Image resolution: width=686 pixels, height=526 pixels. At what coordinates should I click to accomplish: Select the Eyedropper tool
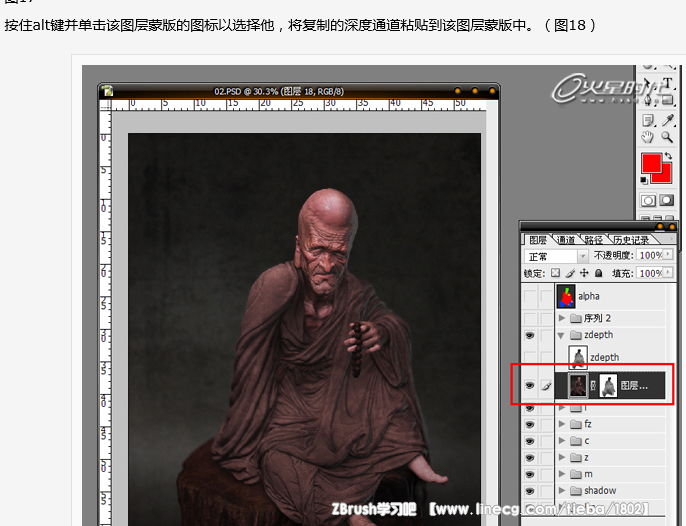668,120
